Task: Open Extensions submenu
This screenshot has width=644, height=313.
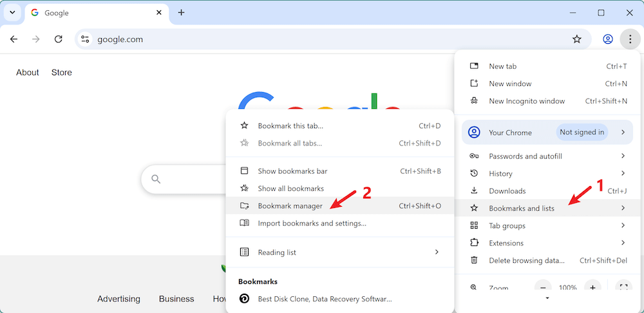Action: tap(548, 243)
